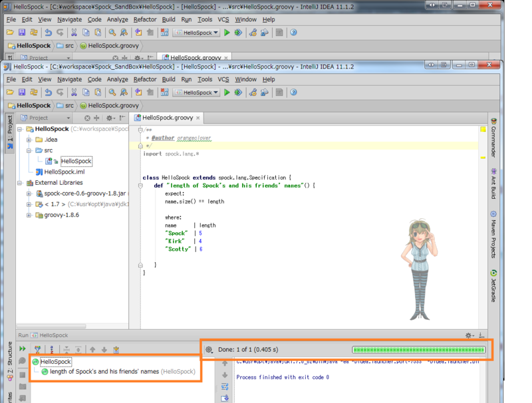Rerun tests using the Run panel's green double-arrow

click(23, 348)
